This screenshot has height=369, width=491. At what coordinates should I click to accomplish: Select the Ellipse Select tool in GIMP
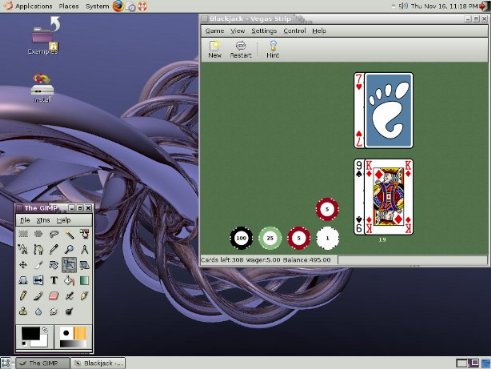point(38,234)
